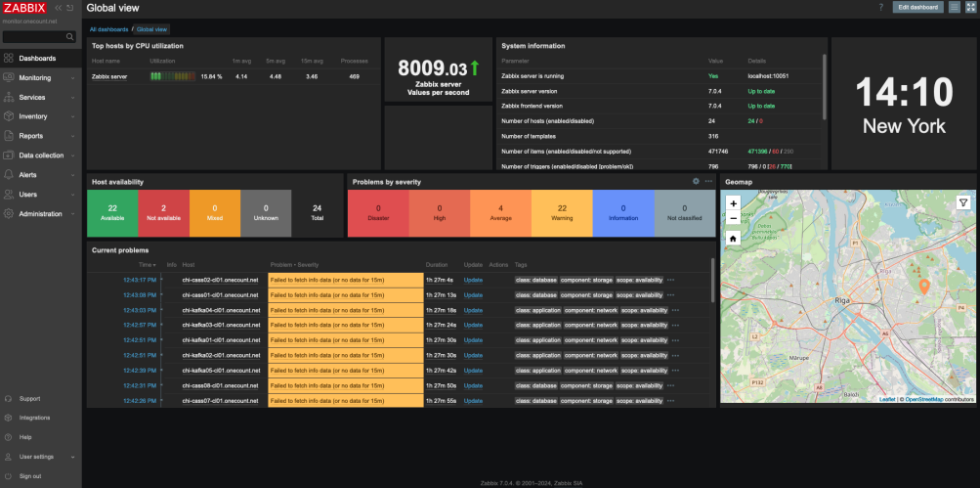Open the Help link in the sidebar
Screen dimensions: 980x488
25,437
